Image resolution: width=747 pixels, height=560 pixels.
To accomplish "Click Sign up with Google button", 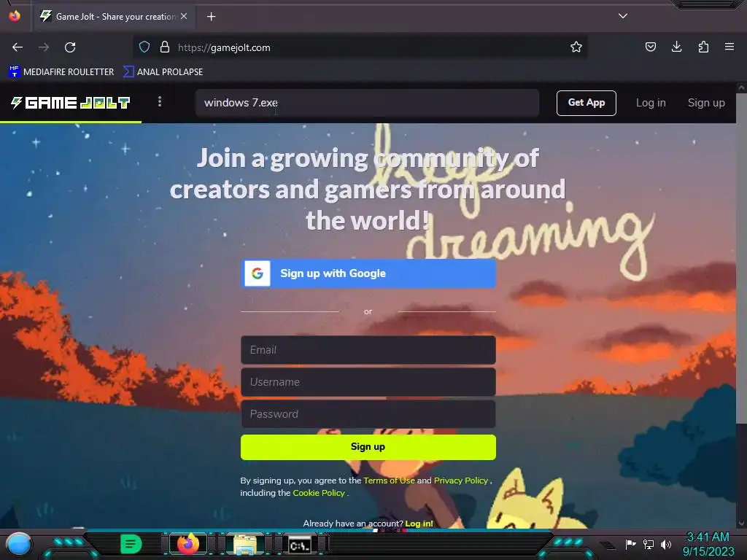I will click(x=368, y=273).
